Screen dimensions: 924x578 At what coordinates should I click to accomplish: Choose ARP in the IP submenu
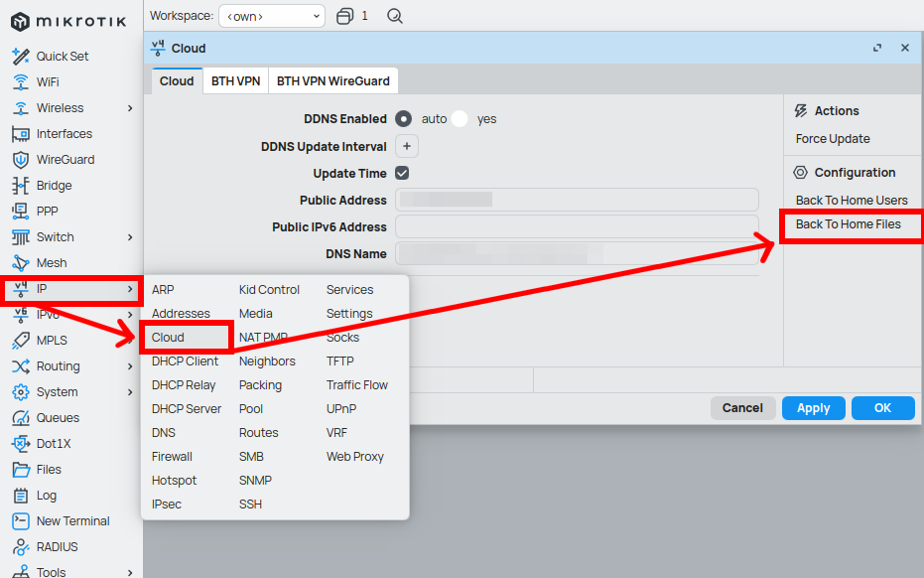tap(163, 290)
